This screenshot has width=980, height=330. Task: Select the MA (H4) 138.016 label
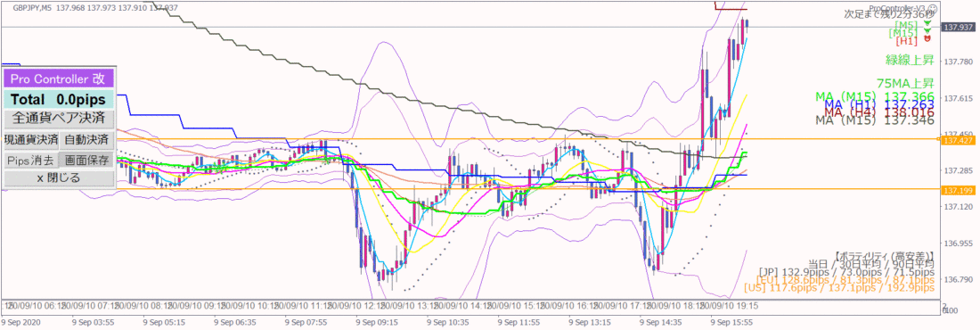[x=878, y=112]
